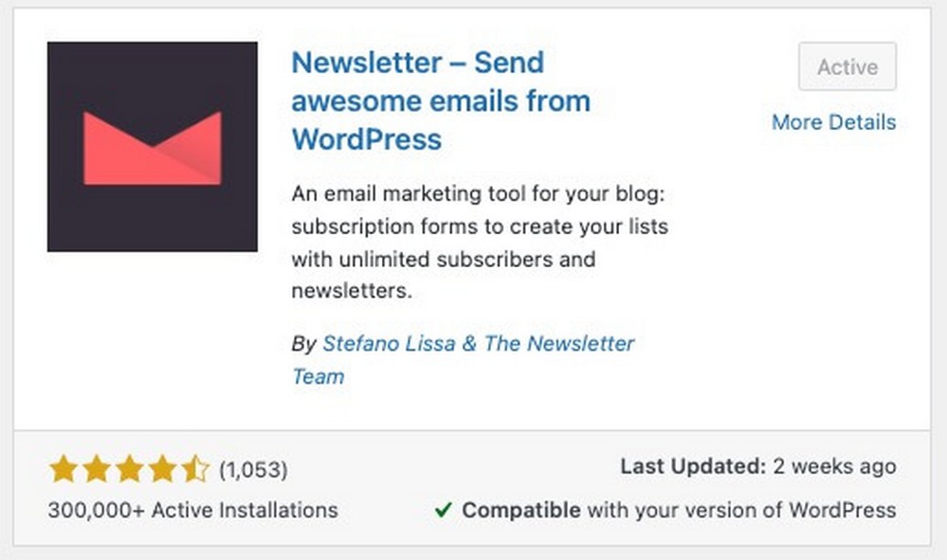
Task: Select the first gold rating star
Action: coord(63,468)
